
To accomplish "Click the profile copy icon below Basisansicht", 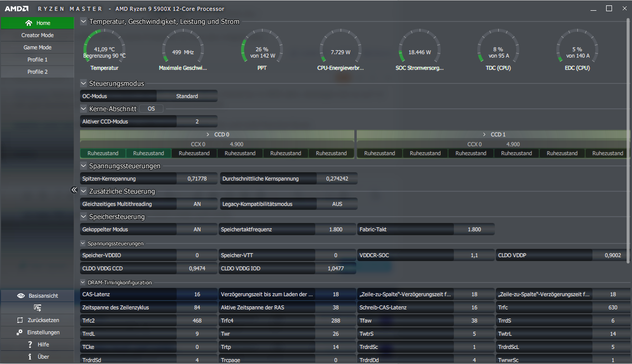I will coord(37,308).
